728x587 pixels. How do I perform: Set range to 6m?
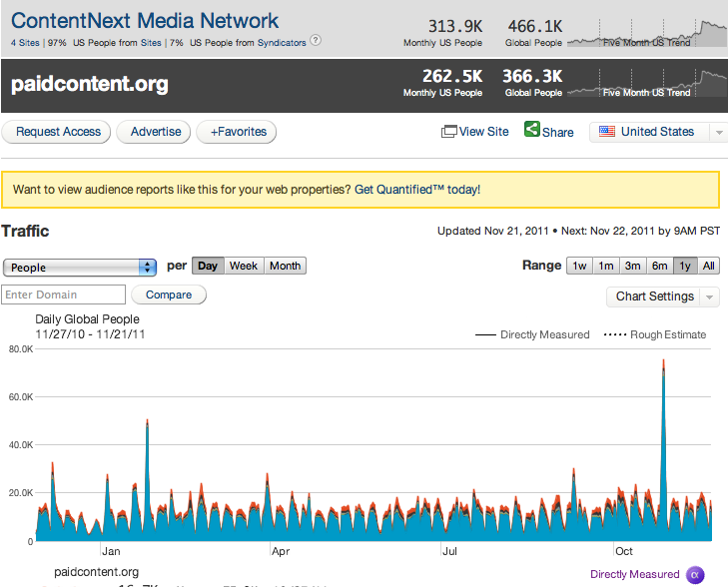click(x=660, y=266)
